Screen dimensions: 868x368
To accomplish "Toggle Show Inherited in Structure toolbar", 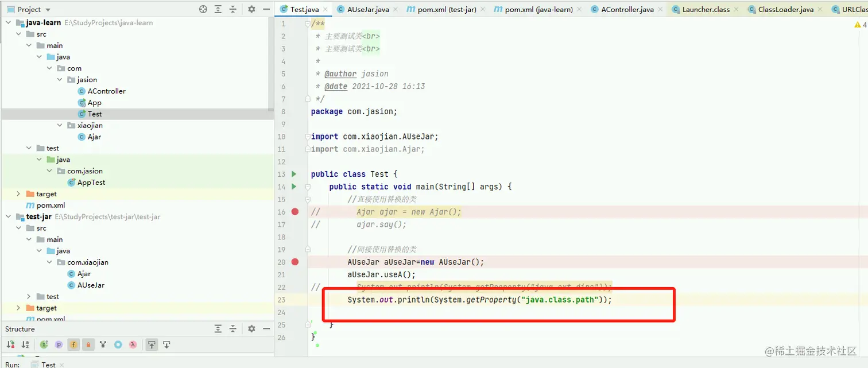I will click(44, 344).
